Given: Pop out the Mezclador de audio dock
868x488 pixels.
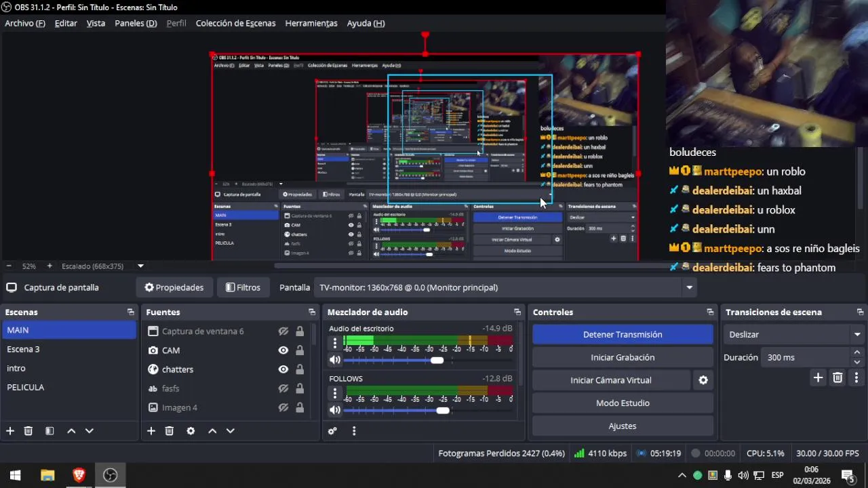Looking at the screenshot, I should (517, 312).
